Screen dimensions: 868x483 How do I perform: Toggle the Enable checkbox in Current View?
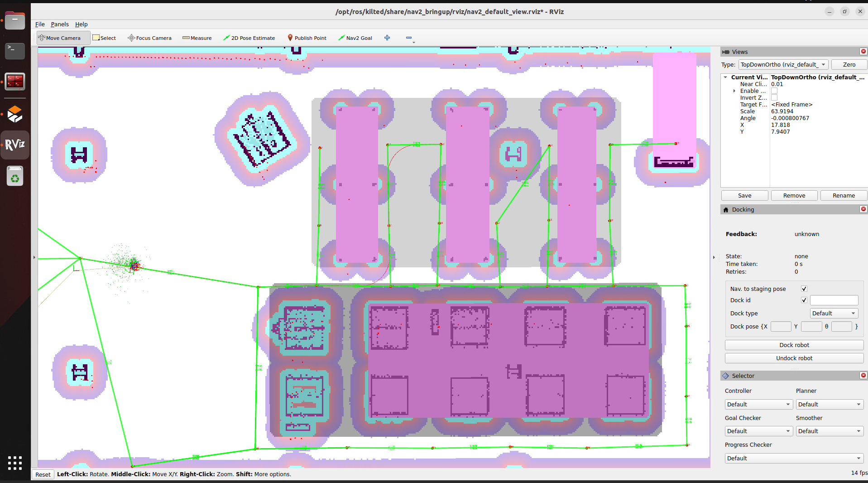point(774,91)
